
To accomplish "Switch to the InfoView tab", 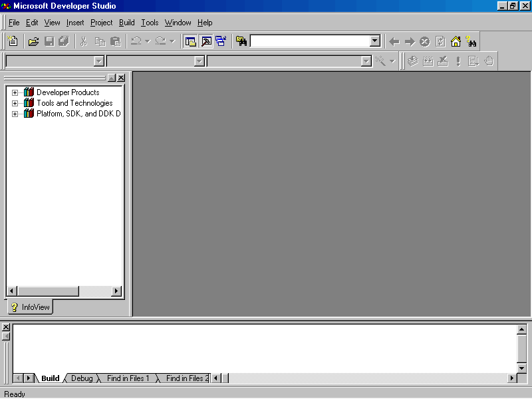I will pos(31,307).
